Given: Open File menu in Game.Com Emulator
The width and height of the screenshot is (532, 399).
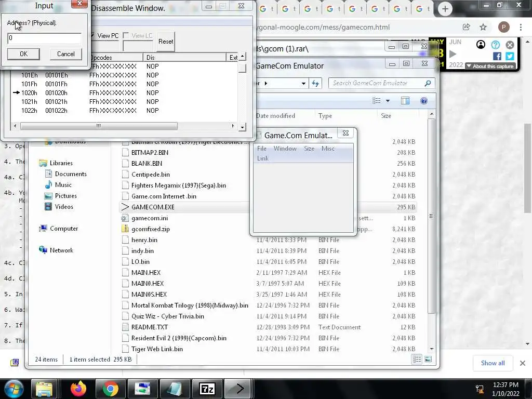Looking at the screenshot, I should coord(262,149).
